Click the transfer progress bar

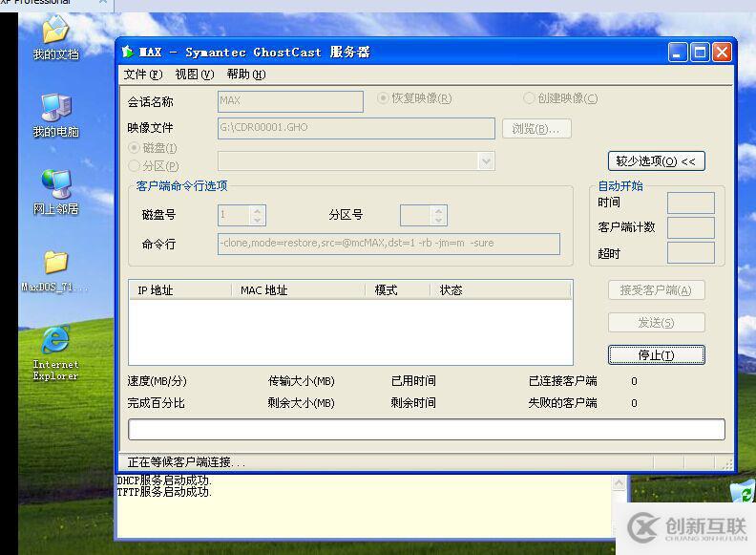[427, 430]
